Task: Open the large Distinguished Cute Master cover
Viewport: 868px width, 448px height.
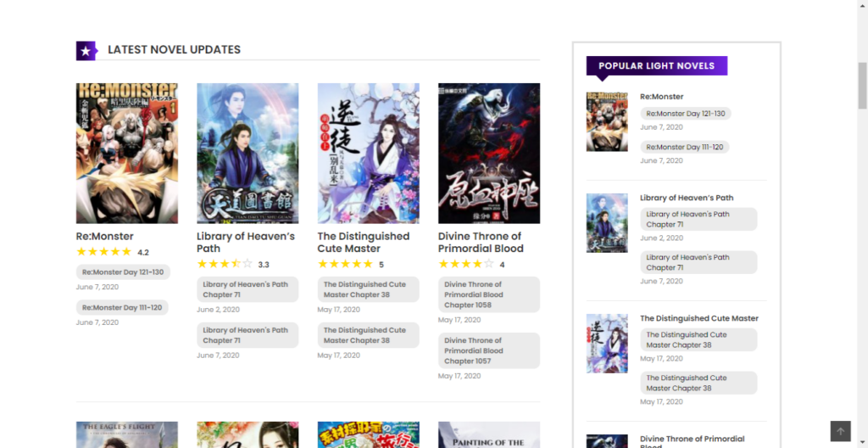Action: (368, 154)
